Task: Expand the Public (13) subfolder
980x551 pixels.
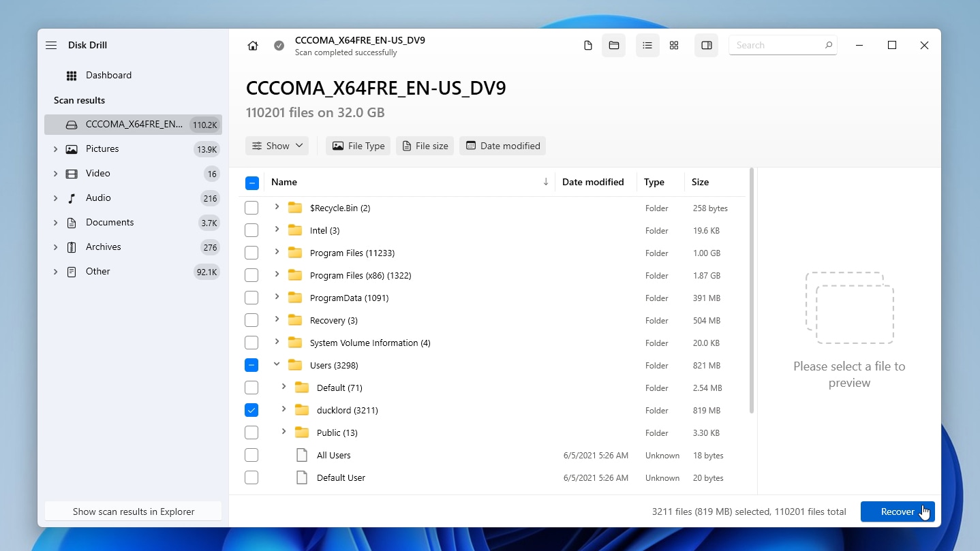Action: 284,432
